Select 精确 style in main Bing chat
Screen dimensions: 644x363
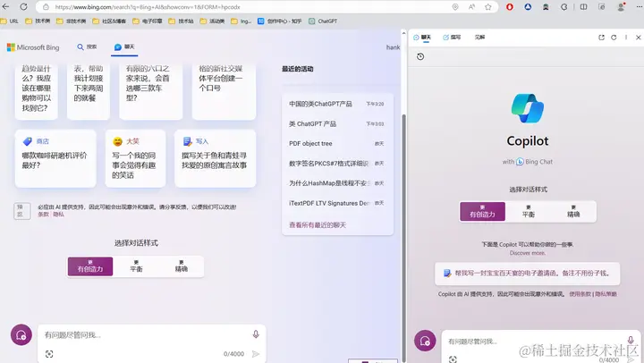click(181, 266)
